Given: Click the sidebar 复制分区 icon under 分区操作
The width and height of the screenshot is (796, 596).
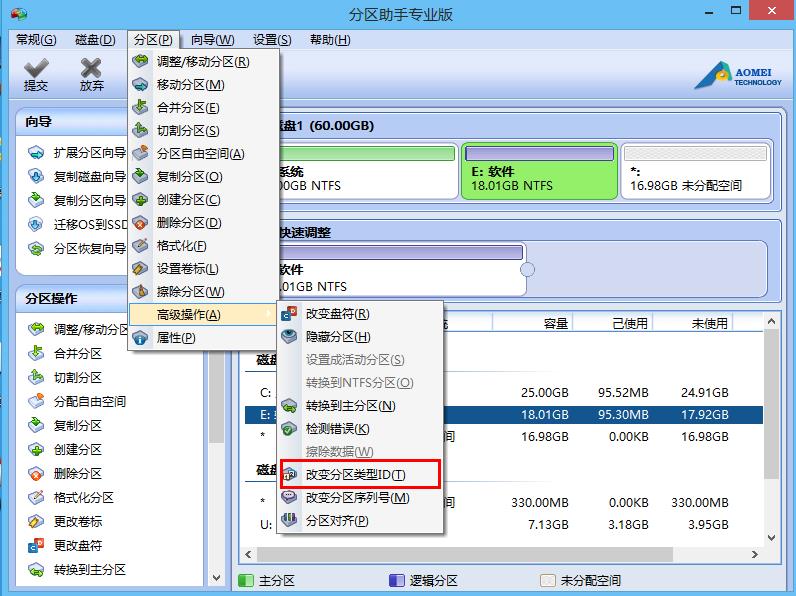Looking at the screenshot, I should click(36, 425).
